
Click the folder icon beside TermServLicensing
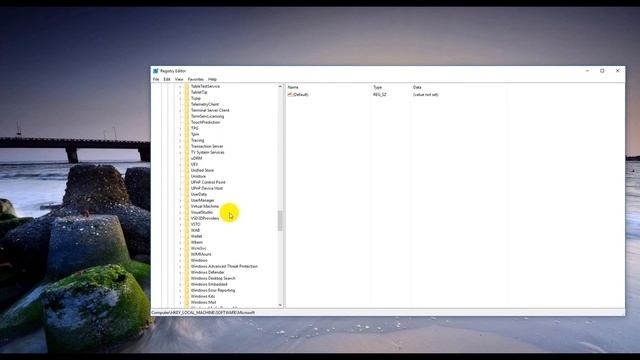(187, 116)
